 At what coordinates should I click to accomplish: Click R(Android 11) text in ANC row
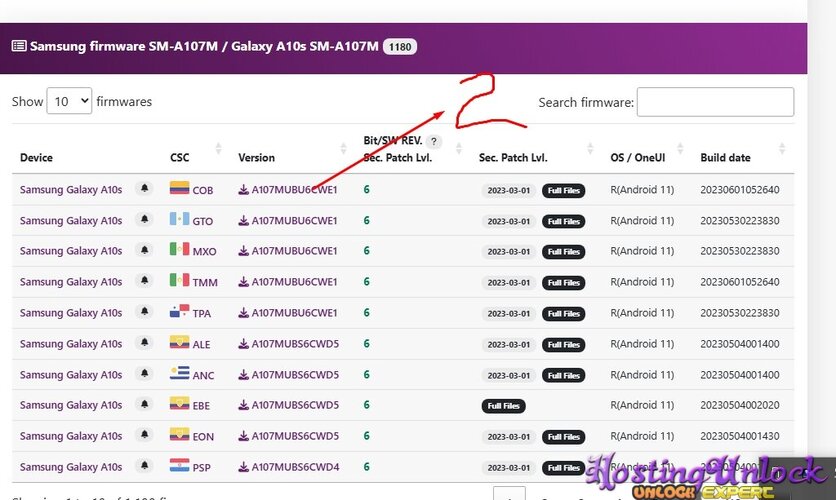pos(642,375)
